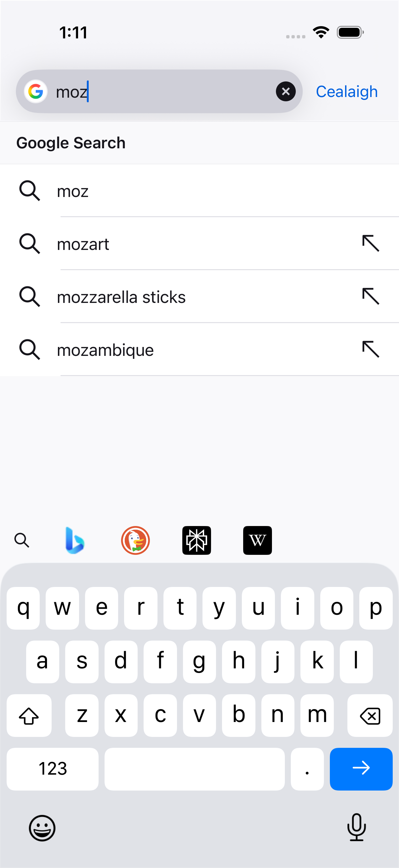Open search settings magnifier icon
This screenshot has height=868, width=399.
(x=22, y=540)
